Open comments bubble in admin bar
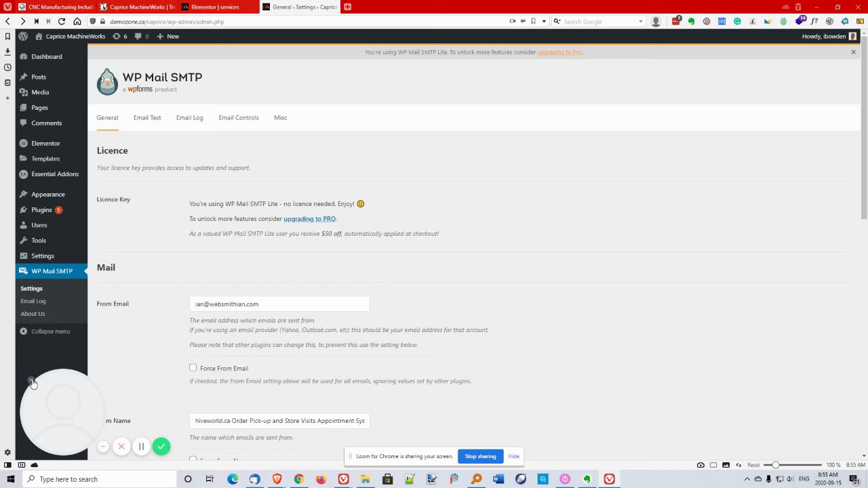This screenshot has height=488, width=868. click(142, 36)
